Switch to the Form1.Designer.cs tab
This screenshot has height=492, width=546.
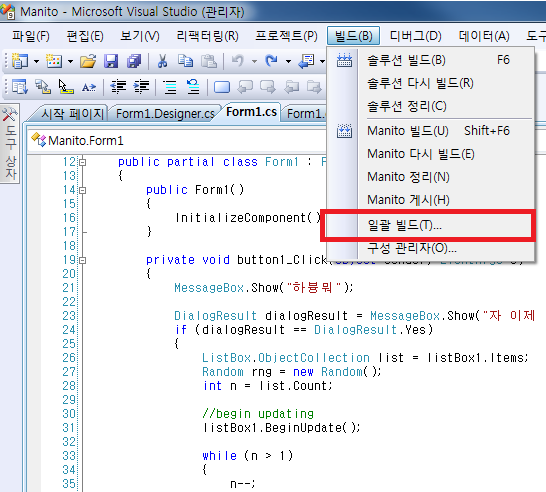point(165,114)
